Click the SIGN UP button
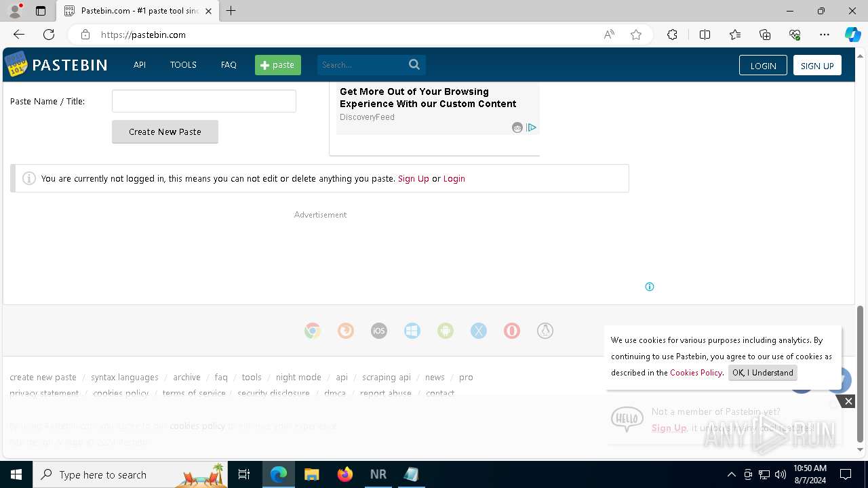868x488 pixels. point(817,65)
